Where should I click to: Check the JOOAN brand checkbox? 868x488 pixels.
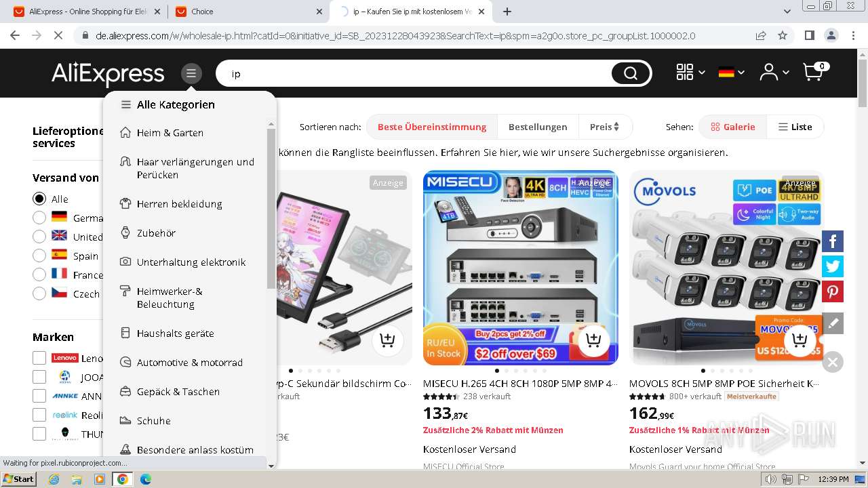[39, 377]
